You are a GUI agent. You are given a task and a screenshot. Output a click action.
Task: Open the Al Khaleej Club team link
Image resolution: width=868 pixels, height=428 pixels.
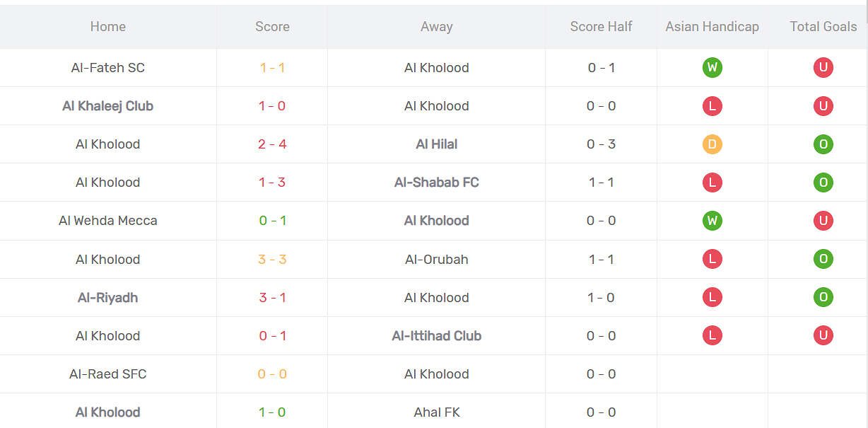tap(108, 106)
